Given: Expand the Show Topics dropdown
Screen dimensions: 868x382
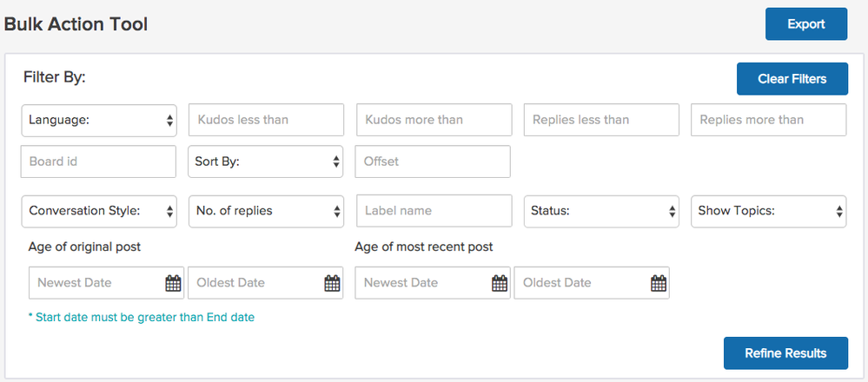Looking at the screenshot, I should (768, 211).
